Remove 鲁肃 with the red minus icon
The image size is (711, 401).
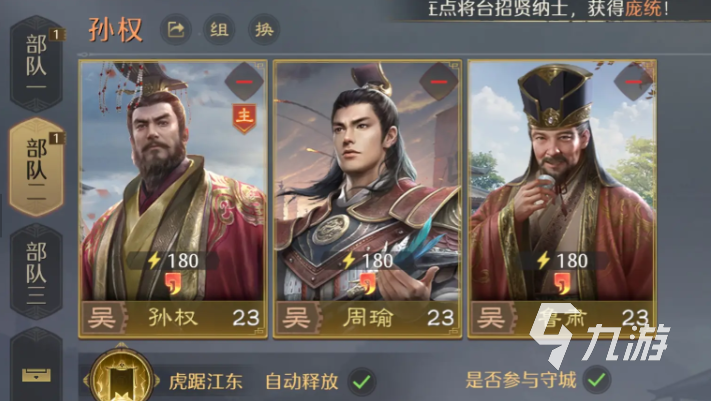click(x=633, y=82)
